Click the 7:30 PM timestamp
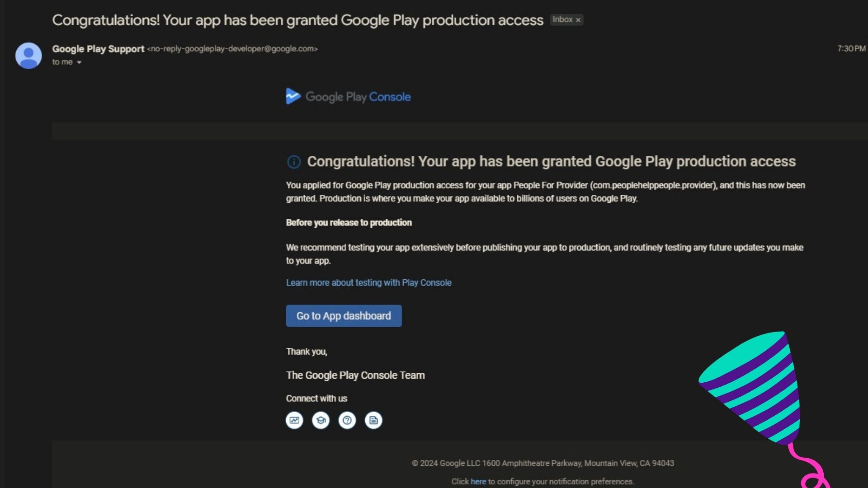Image resolution: width=868 pixels, height=488 pixels. tap(851, 48)
